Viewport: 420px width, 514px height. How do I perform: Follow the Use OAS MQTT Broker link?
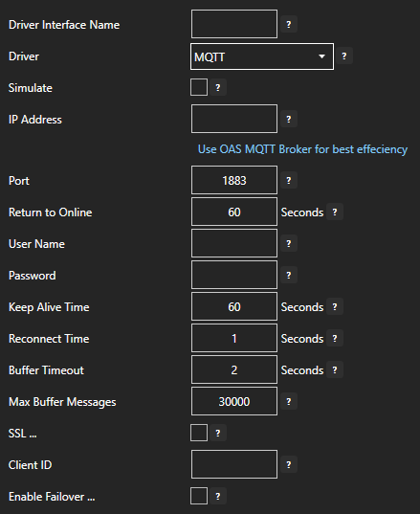click(x=302, y=149)
